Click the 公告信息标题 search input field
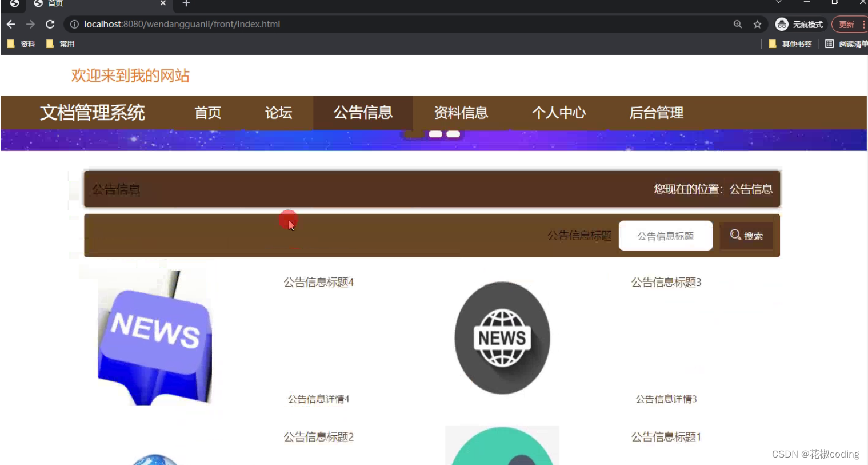Viewport: 868px width, 465px height. click(x=665, y=235)
